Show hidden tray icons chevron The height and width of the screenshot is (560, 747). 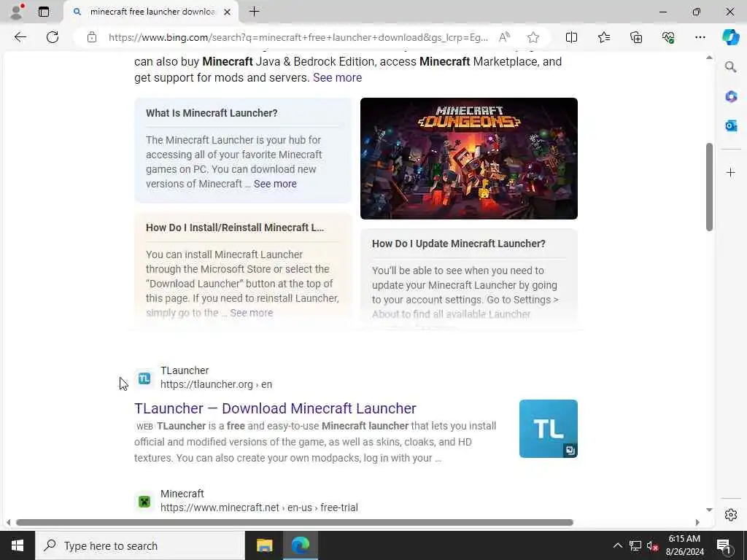(617, 545)
